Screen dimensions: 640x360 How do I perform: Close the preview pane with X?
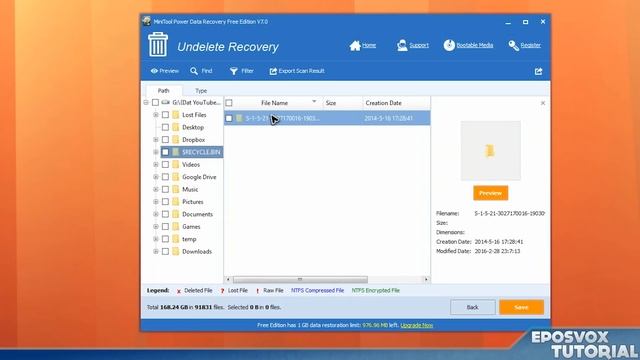click(x=543, y=103)
